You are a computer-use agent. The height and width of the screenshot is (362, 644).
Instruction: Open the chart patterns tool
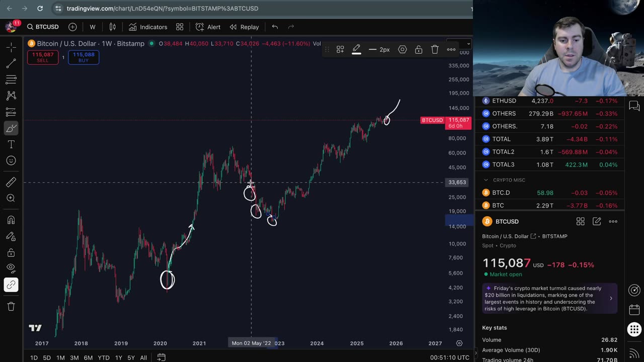tap(11, 96)
